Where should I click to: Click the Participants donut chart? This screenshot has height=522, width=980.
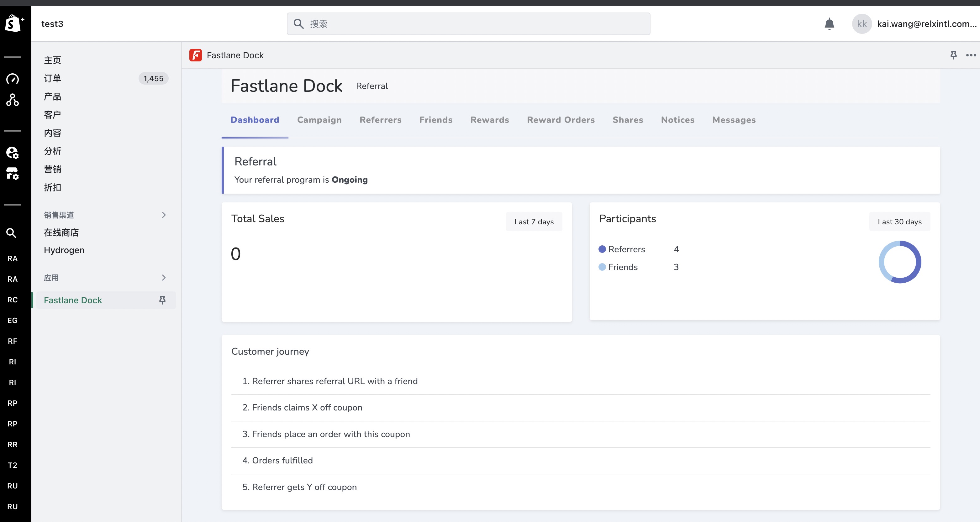point(900,262)
